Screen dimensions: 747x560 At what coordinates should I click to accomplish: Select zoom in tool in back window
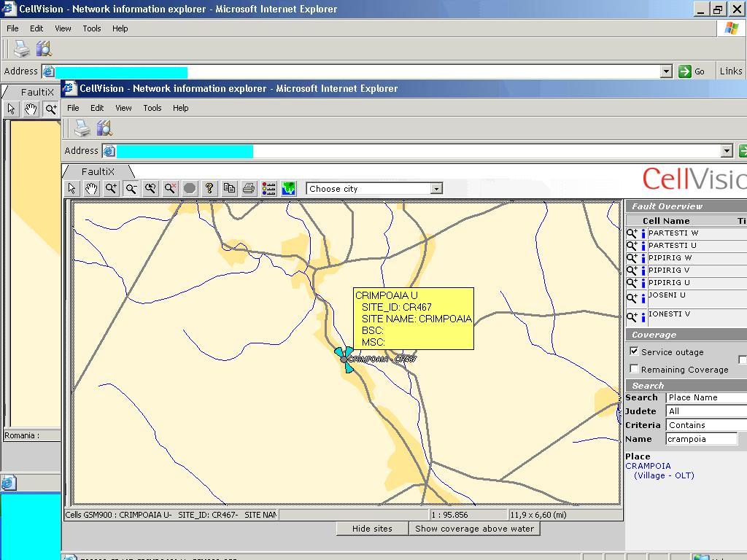coord(51,109)
